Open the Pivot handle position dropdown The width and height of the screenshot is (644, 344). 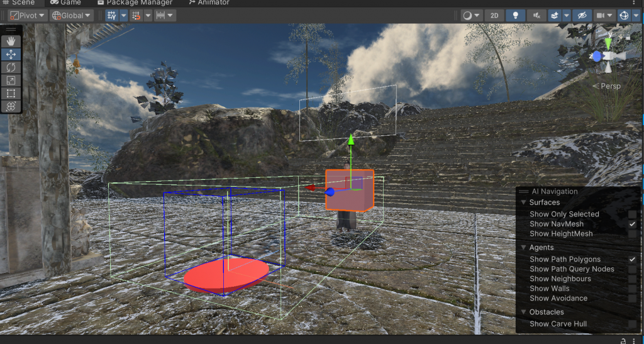[28, 15]
